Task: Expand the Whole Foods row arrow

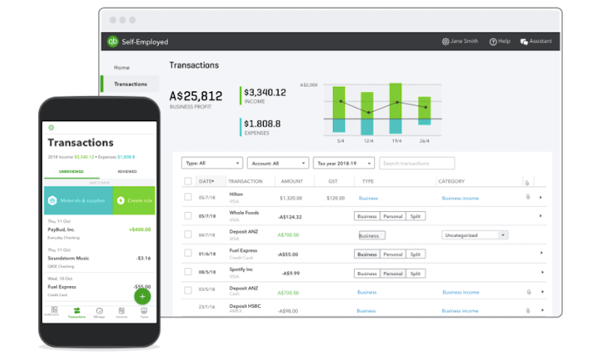Action: click(541, 216)
